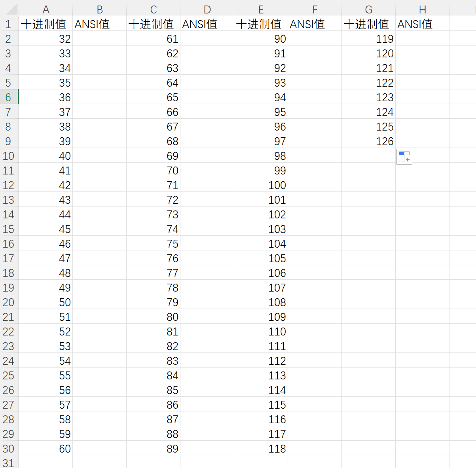Click the ANSI值 header cell in column D
The image size is (476, 468).
tap(207, 24)
